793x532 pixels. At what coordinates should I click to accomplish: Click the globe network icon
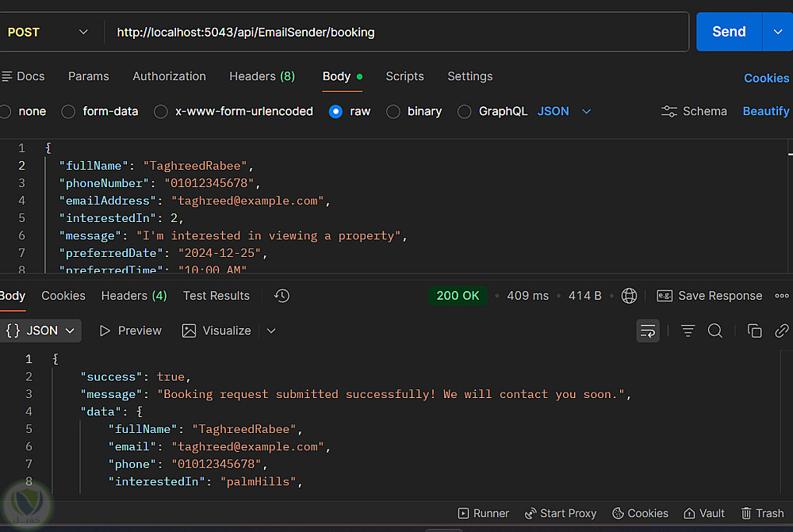[x=629, y=296]
